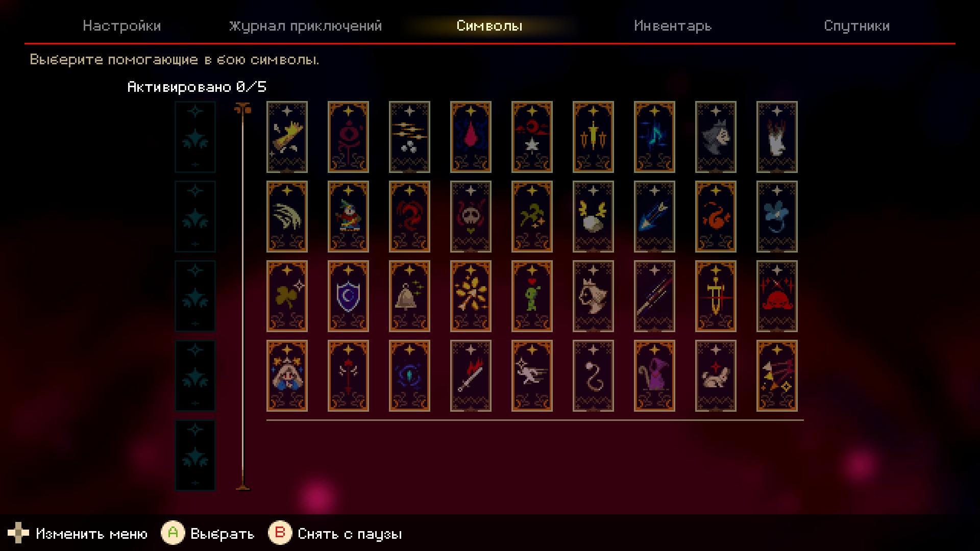The width and height of the screenshot is (980, 551).
Task: Choose the blue arrow symbol card
Action: tap(654, 216)
